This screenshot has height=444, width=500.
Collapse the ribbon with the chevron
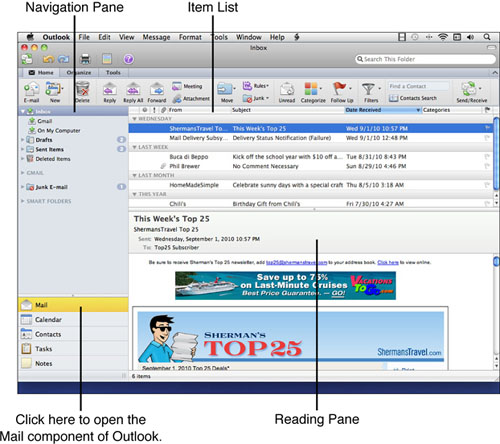[494, 72]
